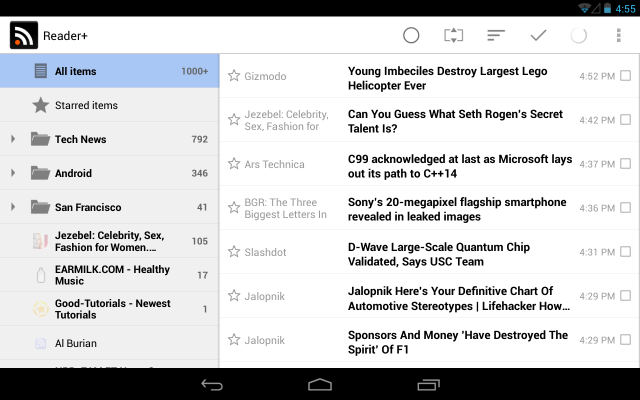Tap the '1000+' unread count

pyautogui.click(x=195, y=71)
